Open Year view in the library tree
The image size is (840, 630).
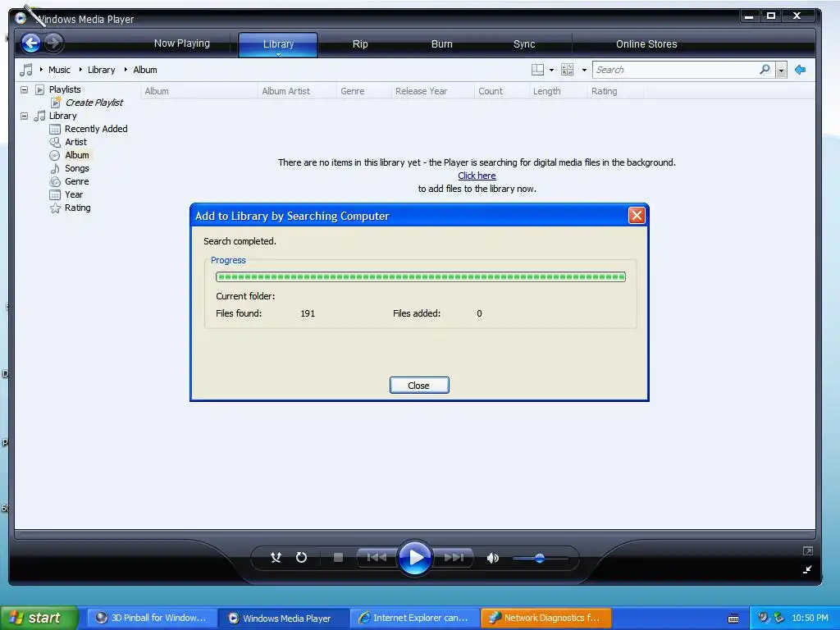coord(73,194)
